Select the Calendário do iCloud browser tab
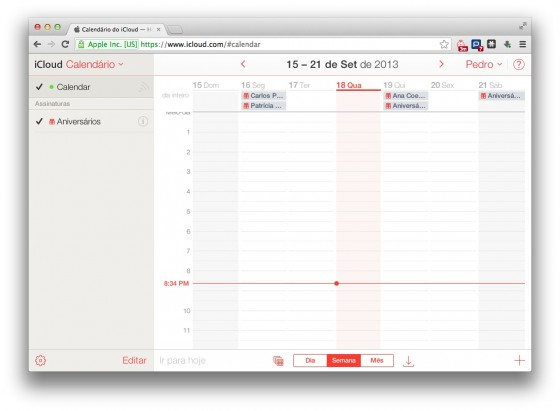This screenshot has height=411, width=560. click(x=116, y=29)
